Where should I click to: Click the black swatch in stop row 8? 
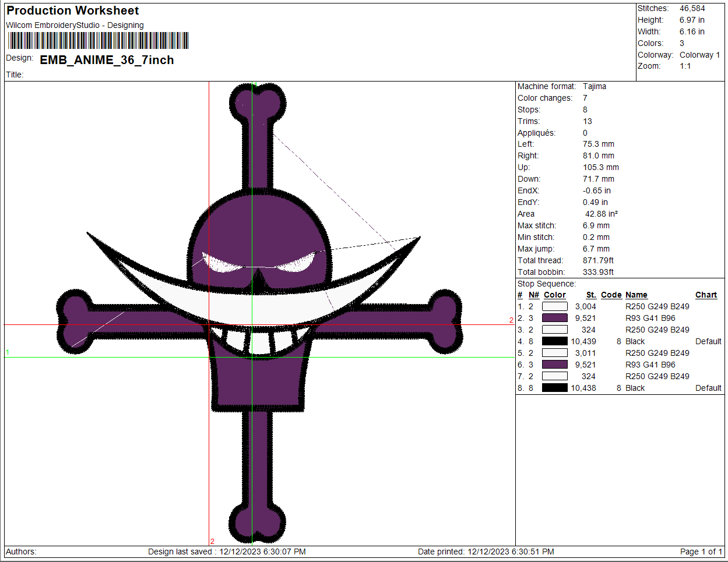pyautogui.click(x=554, y=388)
